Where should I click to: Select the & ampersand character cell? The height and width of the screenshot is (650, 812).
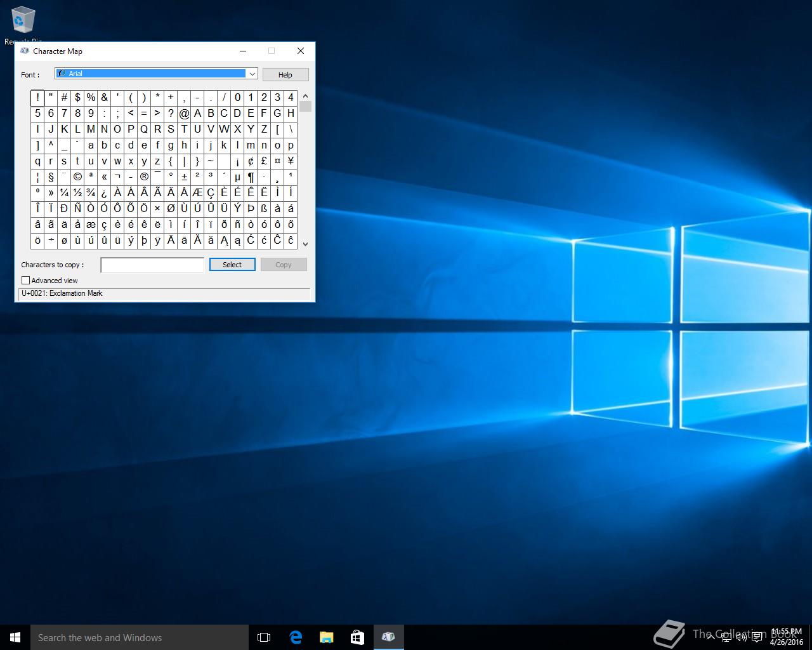click(104, 97)
